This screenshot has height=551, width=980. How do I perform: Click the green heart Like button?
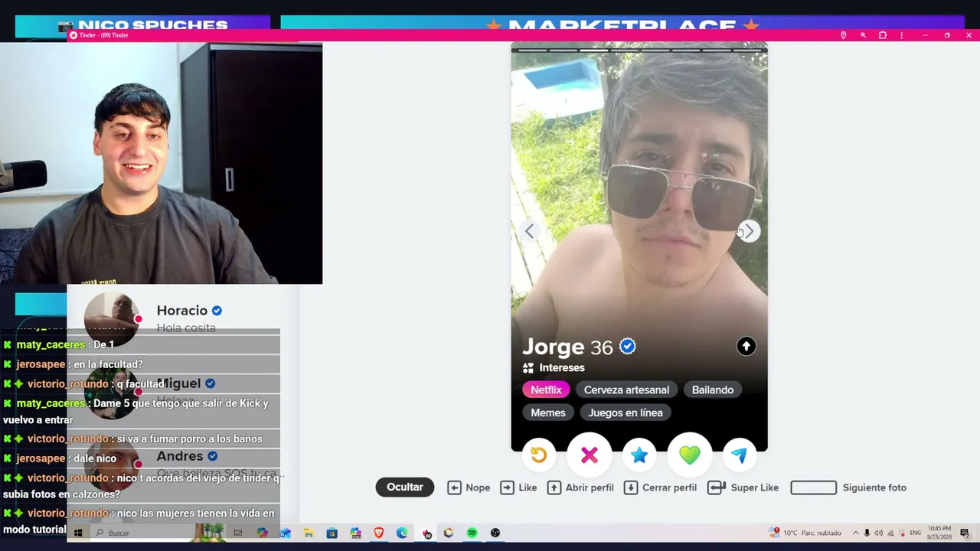690,455
